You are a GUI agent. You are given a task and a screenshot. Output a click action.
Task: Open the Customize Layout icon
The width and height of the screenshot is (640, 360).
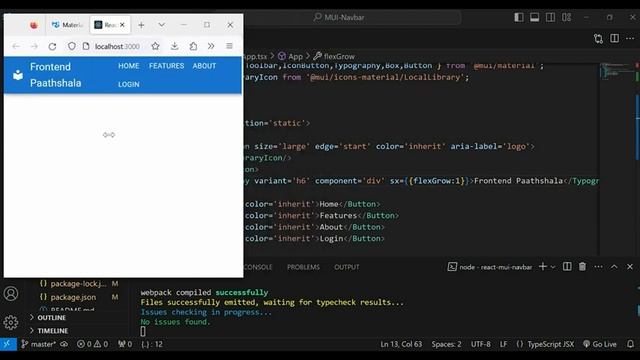tap(566, 17)
